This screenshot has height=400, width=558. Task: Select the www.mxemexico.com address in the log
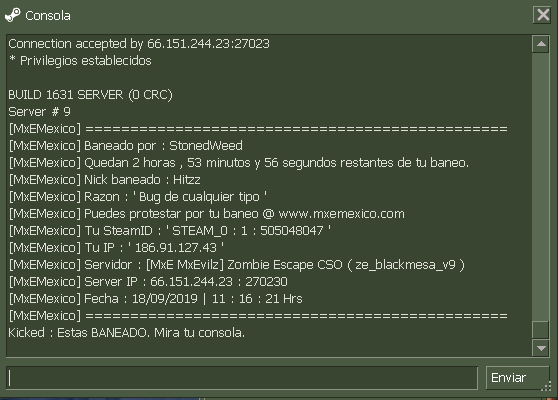pyautogui.click(x=341, y=214)
